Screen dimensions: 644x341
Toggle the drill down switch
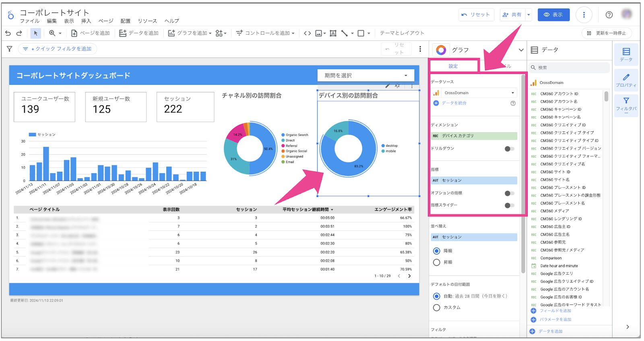pyautogui.click(x=509, y=149)
